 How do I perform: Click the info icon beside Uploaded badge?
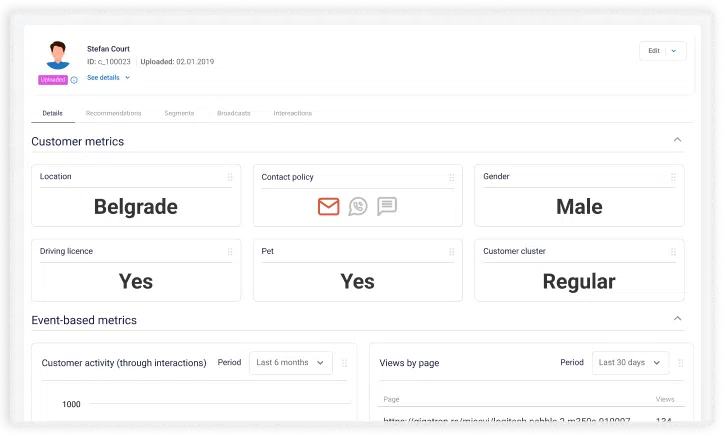(x=74, y=80)
